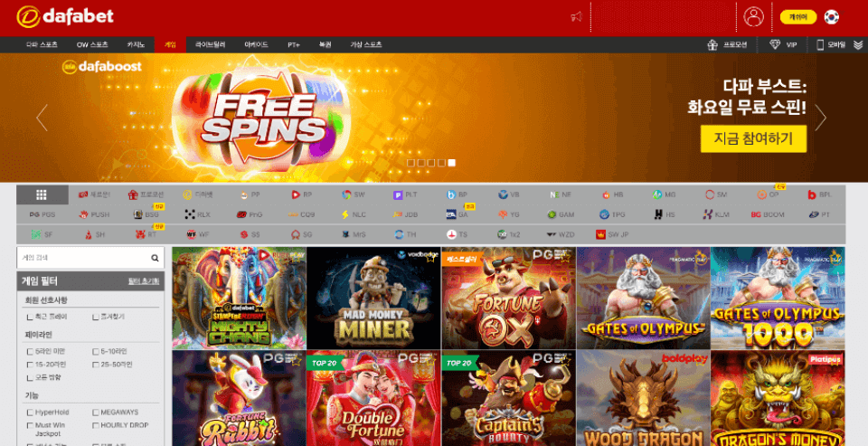Filter by PP provider
Viewport: 868px width, 446px height.
(x=250, y=195)
